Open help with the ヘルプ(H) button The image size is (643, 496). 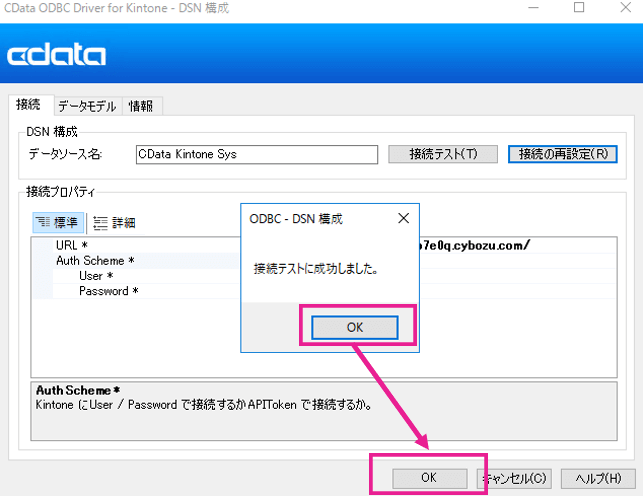598,478
